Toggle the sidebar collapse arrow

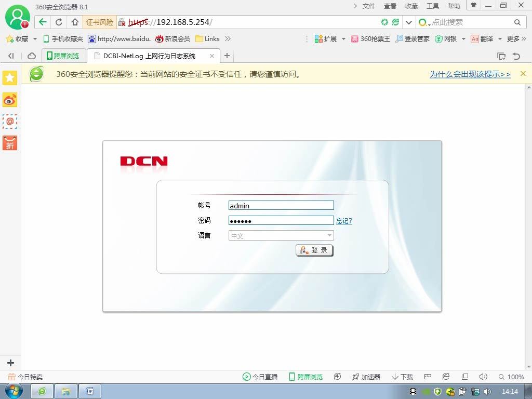click(x=11, y=56)
